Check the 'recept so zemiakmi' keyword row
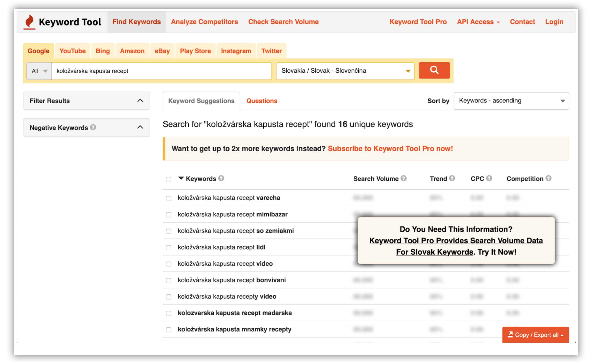This screenshot has height=364, width=592. pos(169,231)
